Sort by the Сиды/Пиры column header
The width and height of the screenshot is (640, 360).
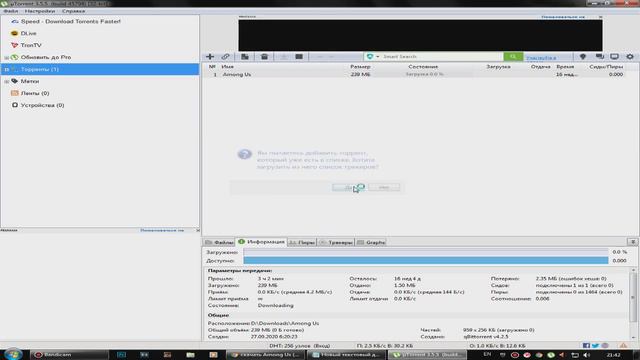click(606, 67)
